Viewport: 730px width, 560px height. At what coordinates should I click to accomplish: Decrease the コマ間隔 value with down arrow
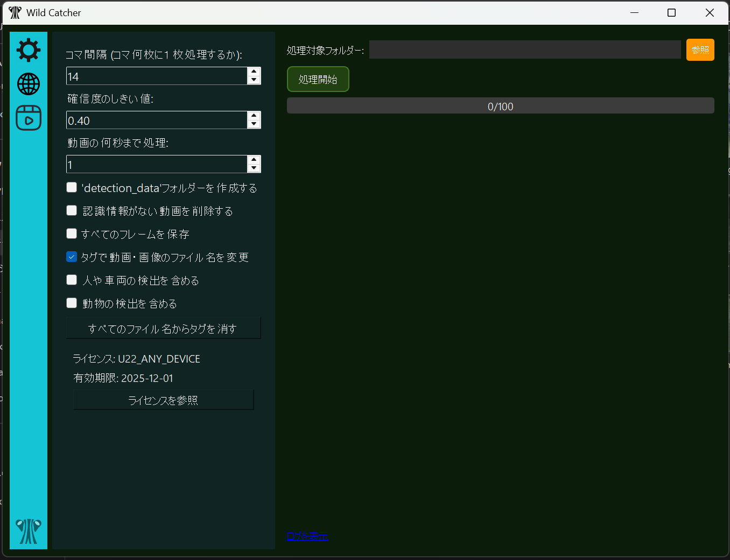[254, 80]
